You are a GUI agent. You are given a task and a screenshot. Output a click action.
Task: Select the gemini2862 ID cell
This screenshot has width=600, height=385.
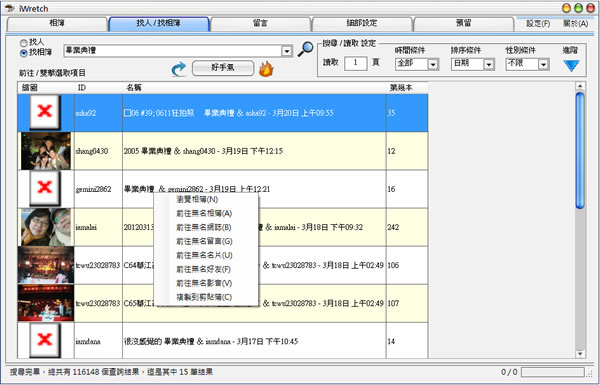[x=98, y=189]
